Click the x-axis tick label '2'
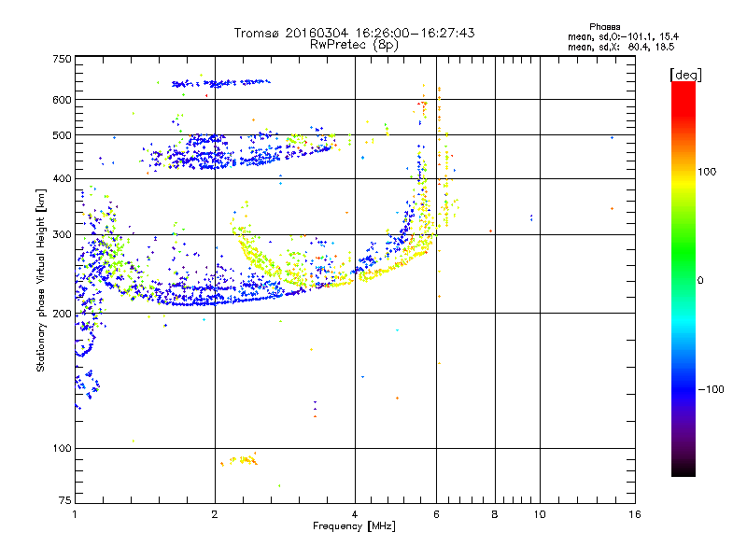 tap(215, 514)
